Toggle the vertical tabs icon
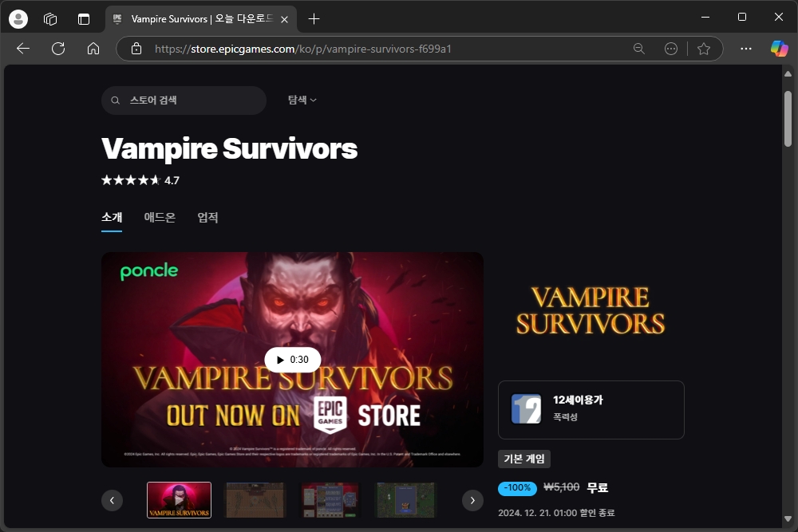Screen dimensions: 798x532 pos(84,19)
